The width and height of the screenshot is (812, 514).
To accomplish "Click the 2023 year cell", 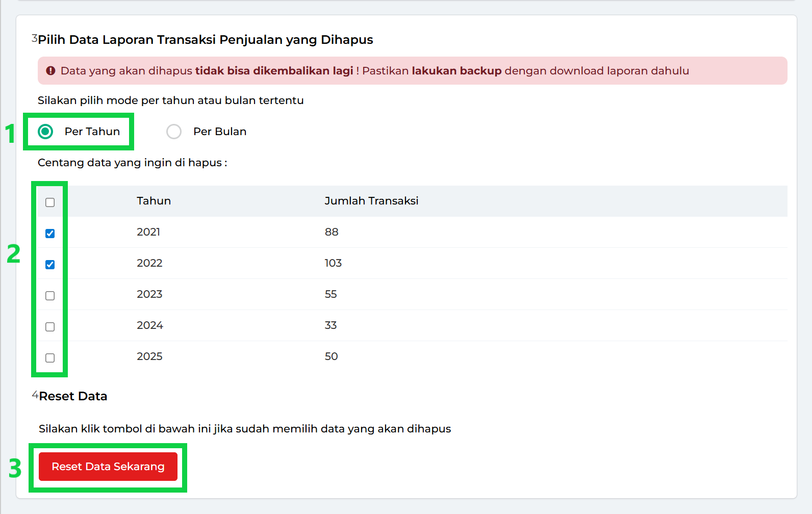I will [x=149, y=294].
